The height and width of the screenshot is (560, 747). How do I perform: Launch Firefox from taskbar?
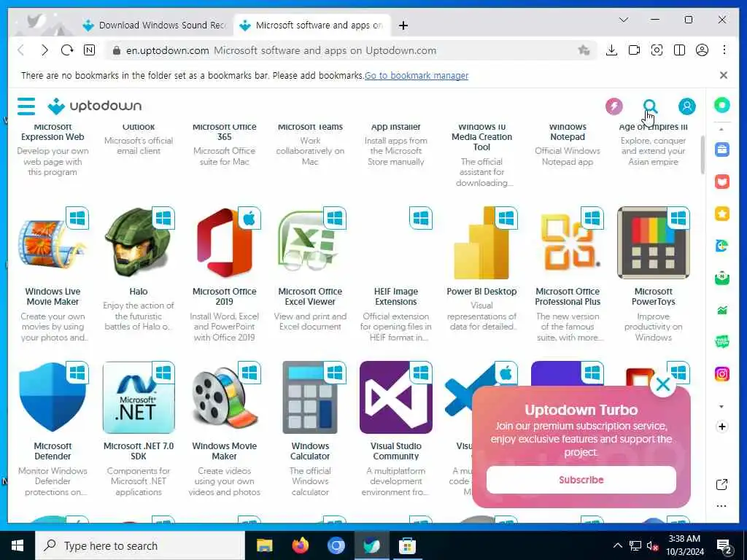click(300, 545)
